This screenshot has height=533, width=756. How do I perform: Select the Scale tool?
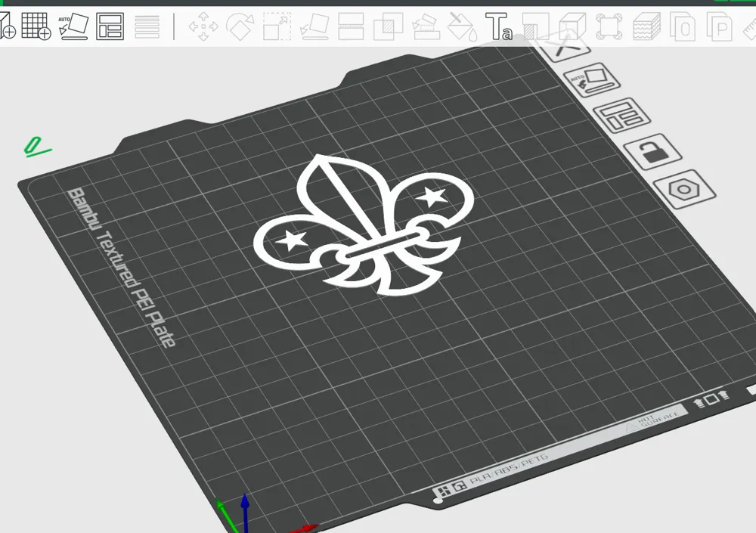277,26
